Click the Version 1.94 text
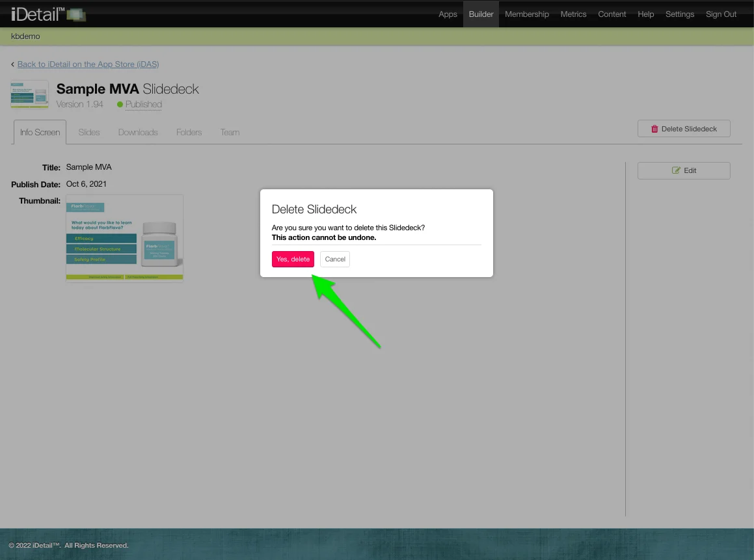 tap(79, 104)
